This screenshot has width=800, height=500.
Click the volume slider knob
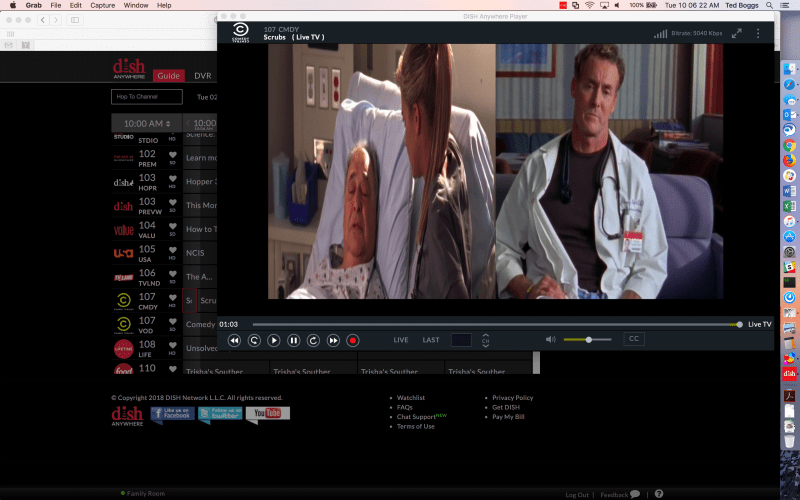(588, 340)
